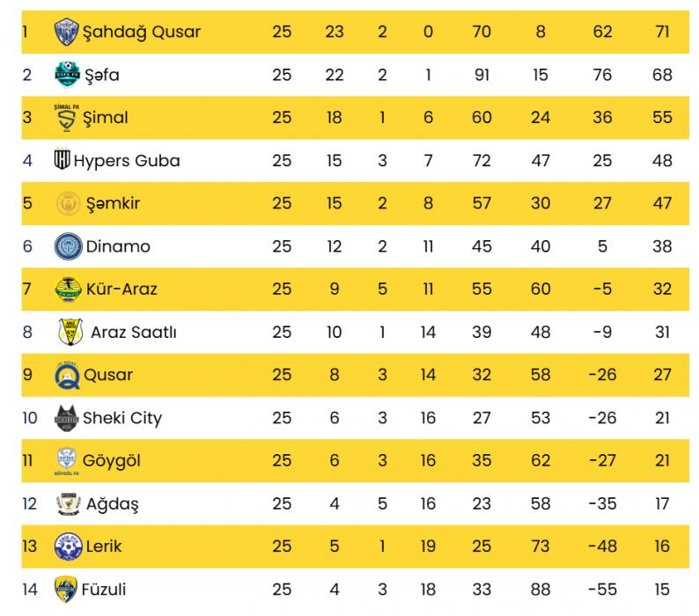Click the Sheki City wolf crest
699x616 pixels.
[x=66, y=417]
